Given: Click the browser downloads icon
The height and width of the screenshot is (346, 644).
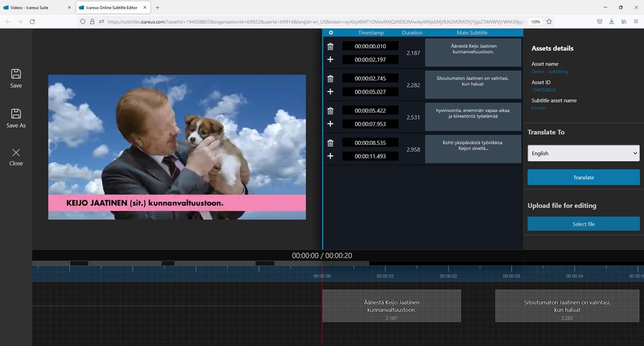Looking at the screenshot, I should pos(612,22).
